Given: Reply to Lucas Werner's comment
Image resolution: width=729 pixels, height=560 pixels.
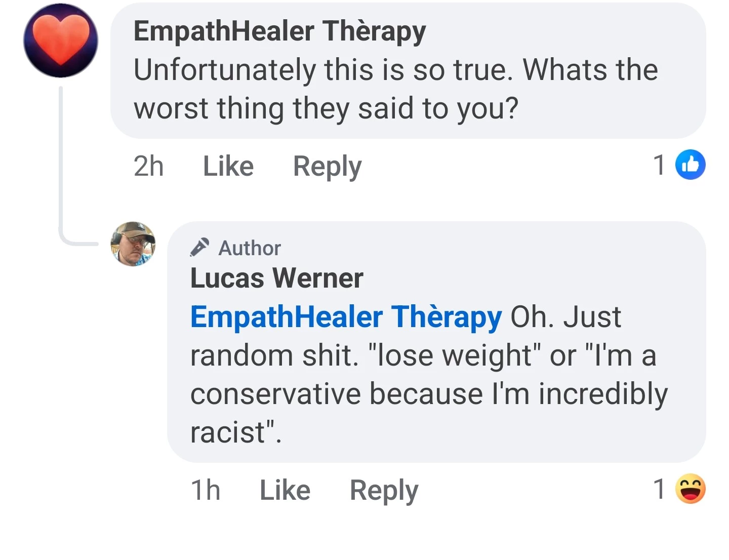Looking at the screenshot, I should click(384, 490).
